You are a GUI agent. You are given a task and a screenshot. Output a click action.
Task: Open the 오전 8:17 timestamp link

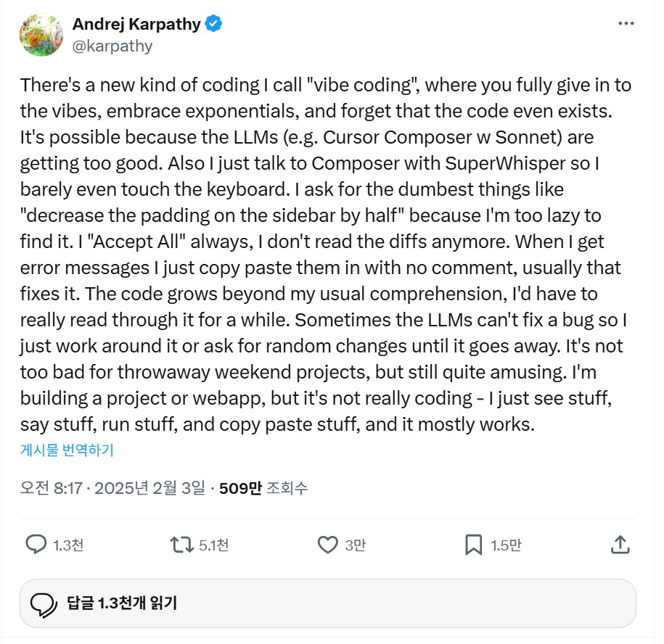point(112,488)
